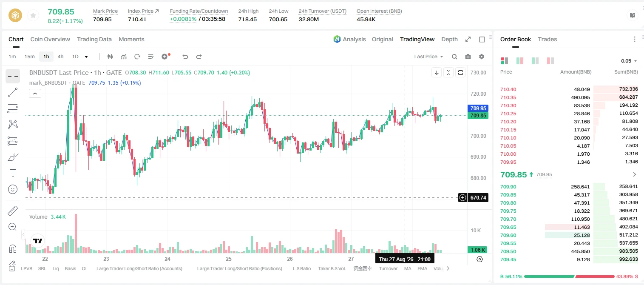Screen dimensions: 644x285
Task: Select the trend line drawing tool
Action: (x=13, y=92)
